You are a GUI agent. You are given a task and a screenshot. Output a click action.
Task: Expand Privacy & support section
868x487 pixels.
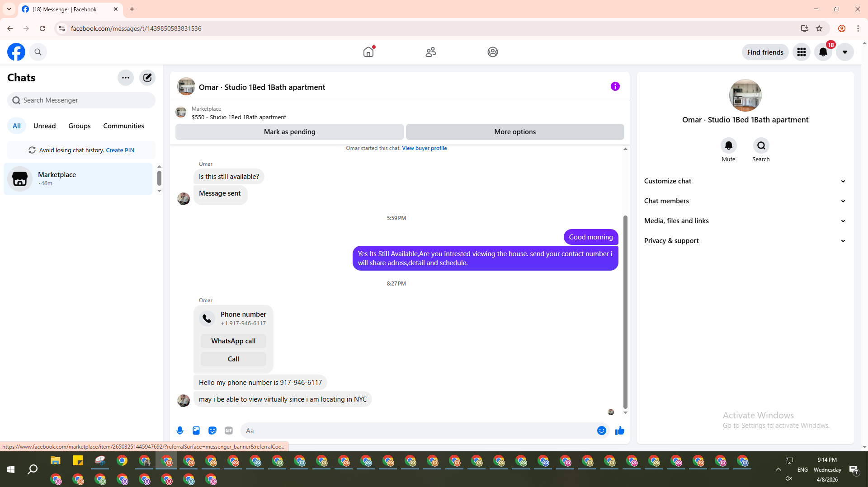[x=745, y=241]
